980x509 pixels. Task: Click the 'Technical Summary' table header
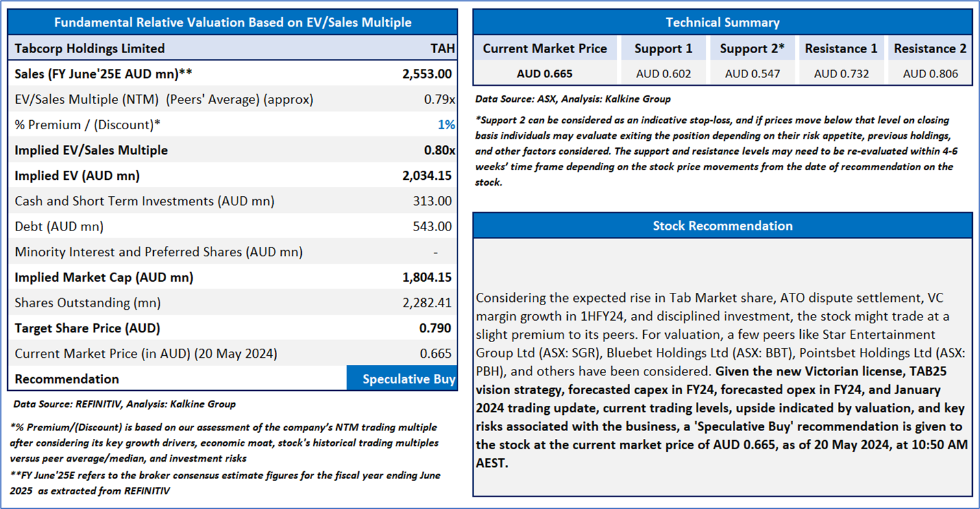coord(722,23)
